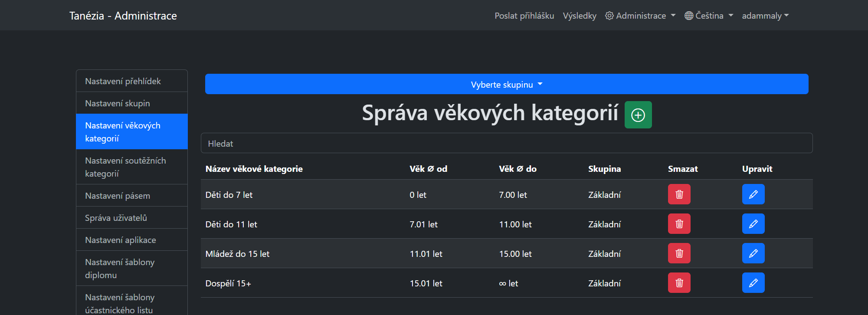Open the Čeština language dropdown
This screenshot has height=315, width=868.
click(709, 16)
